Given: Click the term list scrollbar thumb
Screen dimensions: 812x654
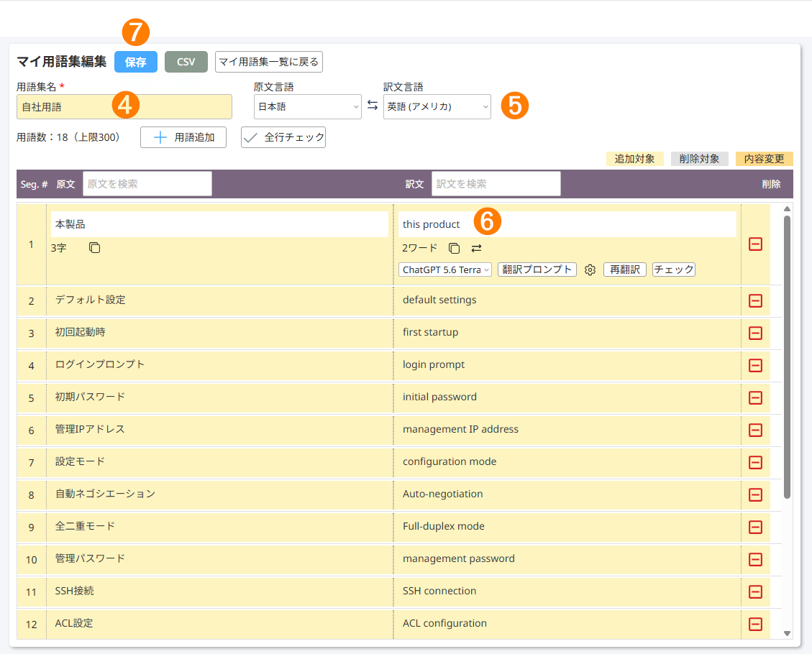Looking at the screenshot, I should point(787,357).
